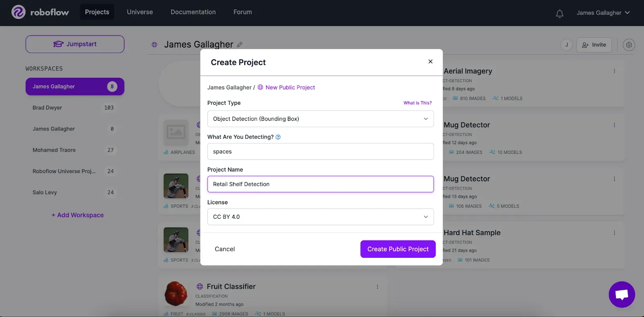The image size is (644, 317).
Task: Open the notifications bell
Action: 559,13
